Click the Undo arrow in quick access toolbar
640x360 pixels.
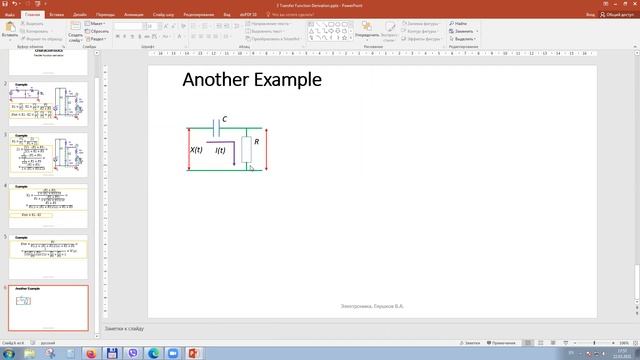click(15, 4)
